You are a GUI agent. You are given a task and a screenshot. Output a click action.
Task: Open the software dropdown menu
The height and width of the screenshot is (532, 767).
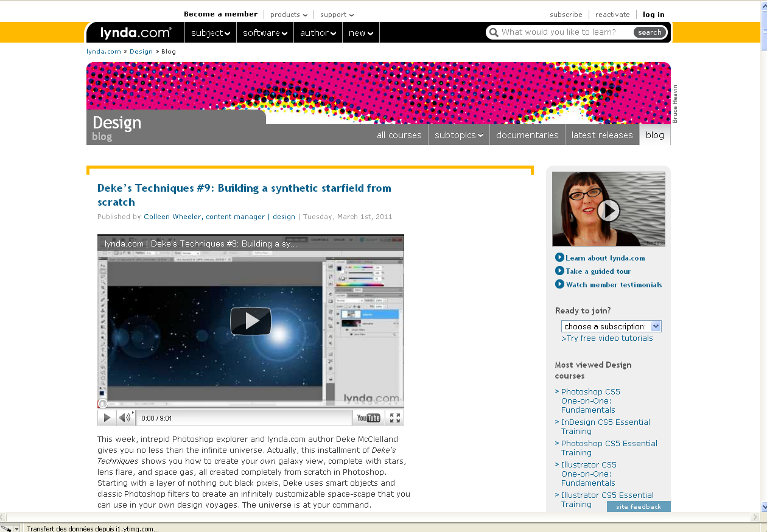tap(265, 33)
